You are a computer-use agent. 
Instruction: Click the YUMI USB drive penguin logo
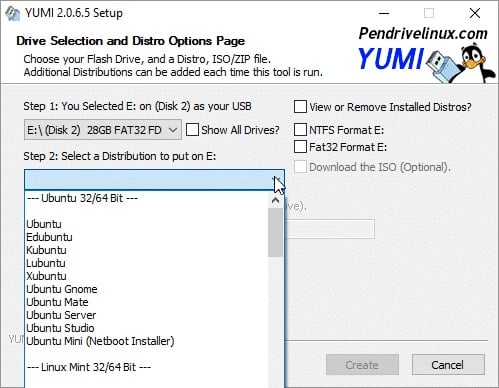pos(427,62)
